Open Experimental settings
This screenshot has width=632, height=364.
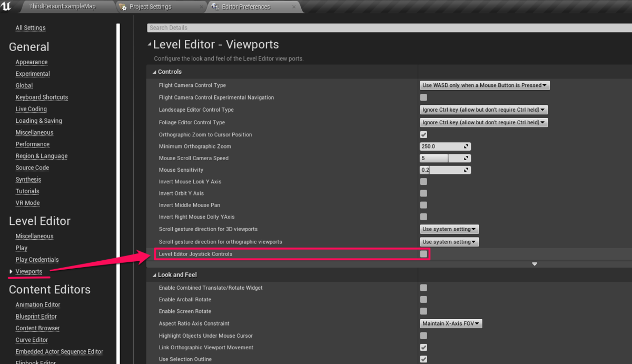tap(33, 74)
